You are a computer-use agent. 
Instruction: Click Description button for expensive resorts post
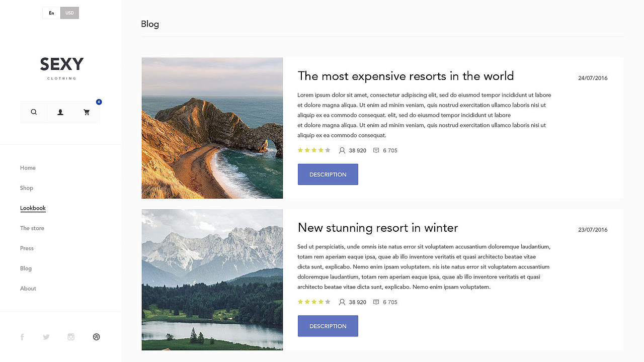328,174
